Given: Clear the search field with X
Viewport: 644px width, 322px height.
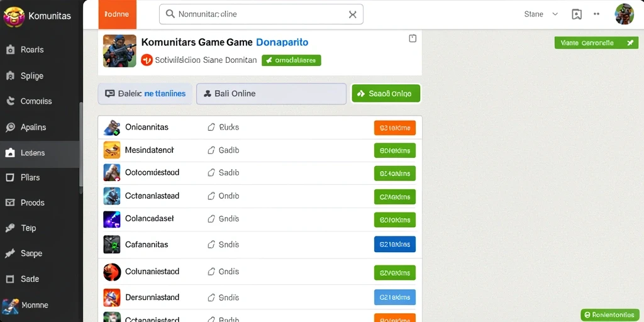Looking at the screenshot, I should [x=352, y=14].
